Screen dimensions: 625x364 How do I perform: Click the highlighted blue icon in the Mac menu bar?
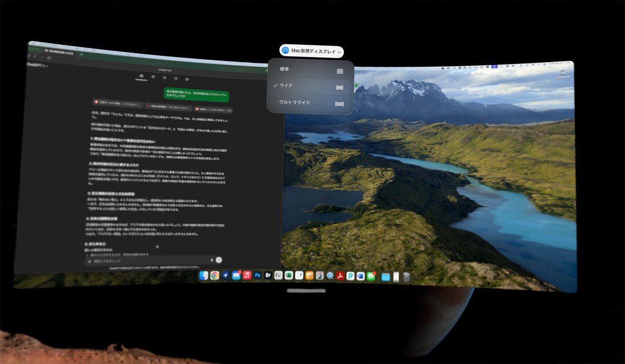[x=494, y=67]
